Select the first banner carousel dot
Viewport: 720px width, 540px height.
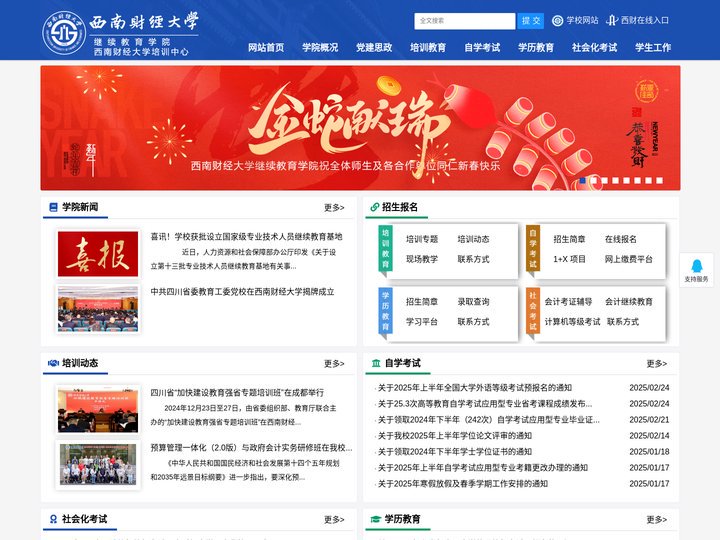582,180
